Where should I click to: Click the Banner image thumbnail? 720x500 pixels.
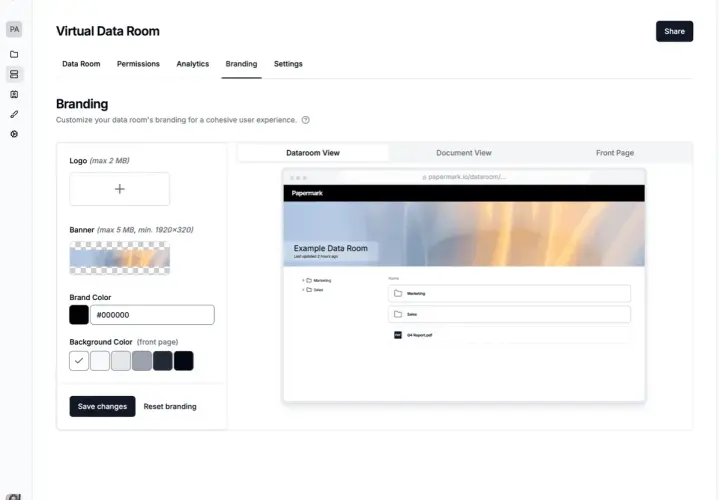point(119,258)
